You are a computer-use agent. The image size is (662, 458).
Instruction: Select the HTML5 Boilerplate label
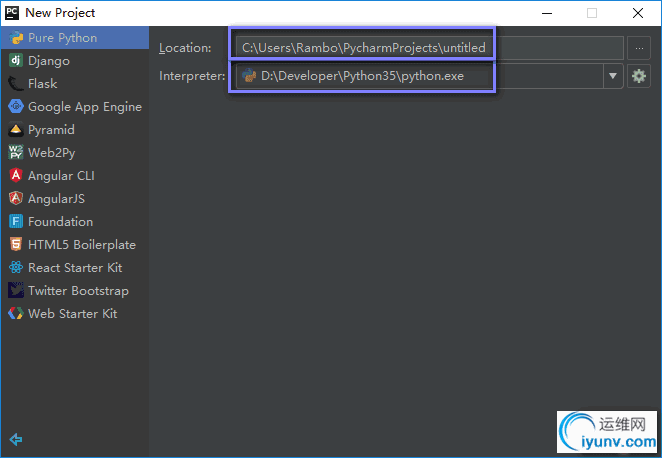point(82,245)
